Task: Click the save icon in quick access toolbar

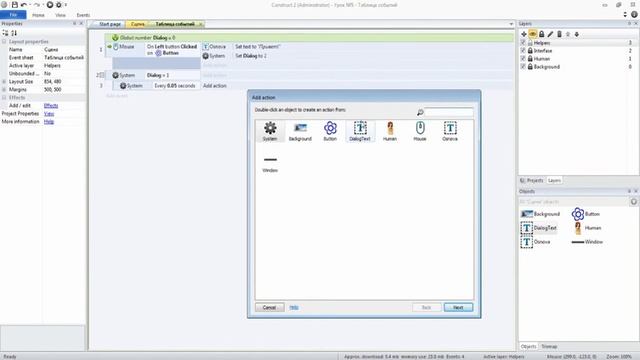Action: coord(15,5)
